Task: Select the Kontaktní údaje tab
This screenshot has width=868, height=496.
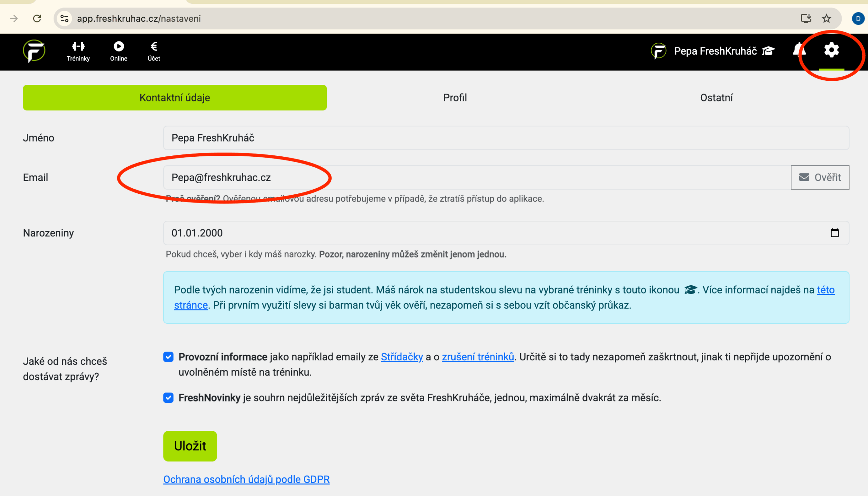Action: click(x=175, y=98)
